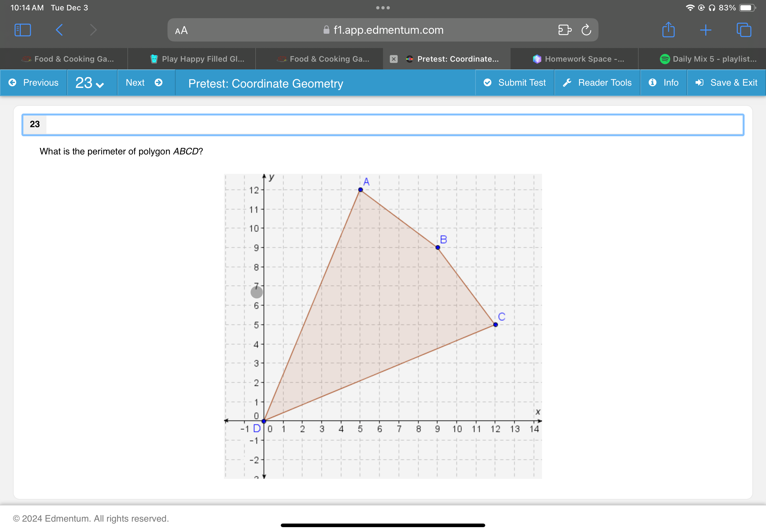Image resolution: width=766 pixels, height=532 pixels.
Task: Go back with the browser back arrow
Action: point(59,30)
